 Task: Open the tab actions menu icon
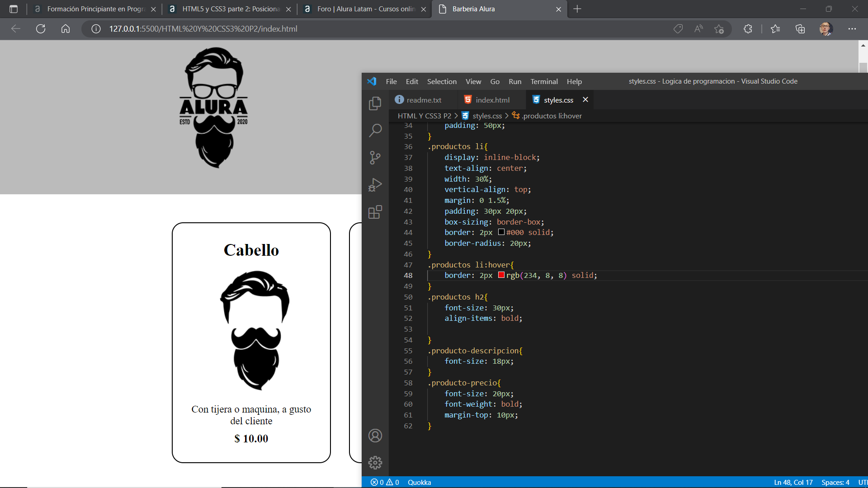click(x=13, y=9)
